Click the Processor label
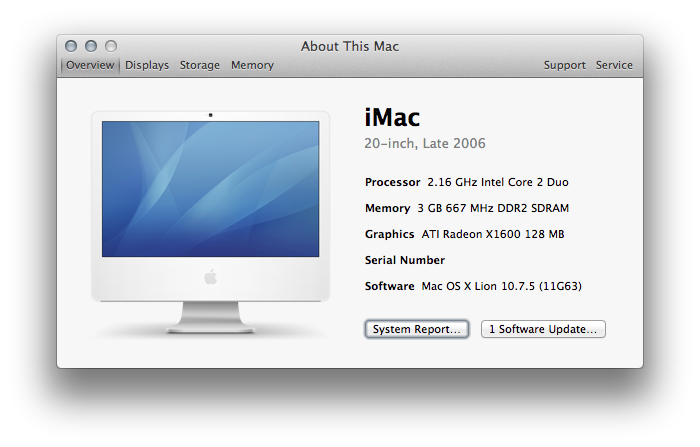Screen dimensions: 700x447 392,182
